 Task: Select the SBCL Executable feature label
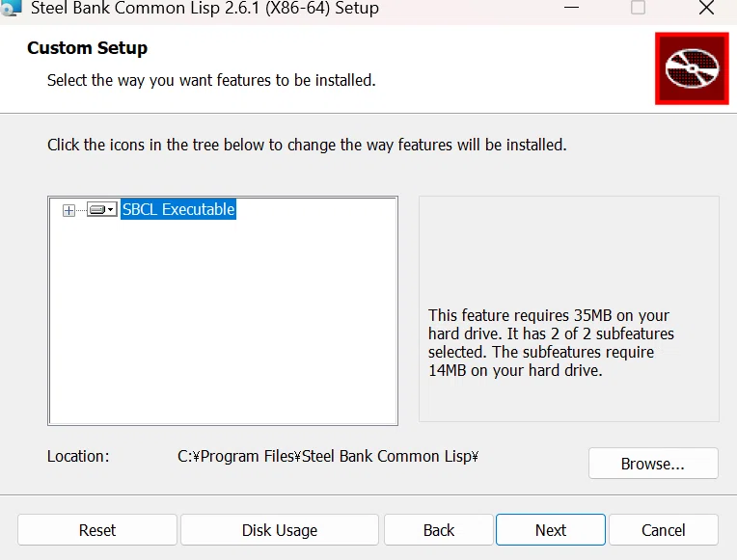point(178,209)
